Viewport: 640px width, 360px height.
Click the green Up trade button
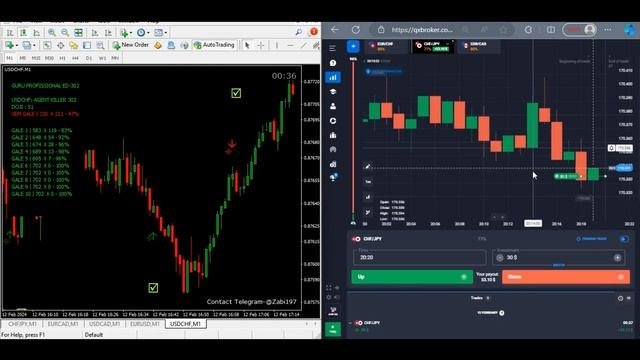pos(412,277)
